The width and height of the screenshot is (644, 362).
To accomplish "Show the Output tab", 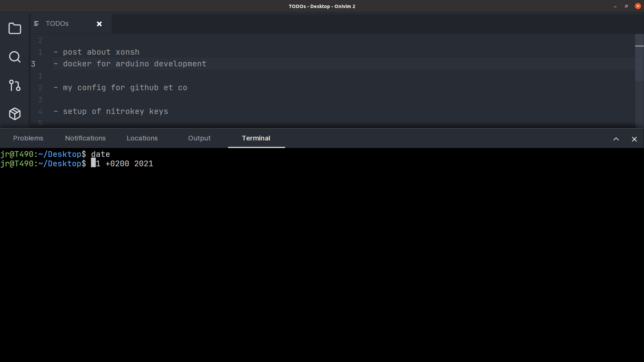I will coord(199,138).
